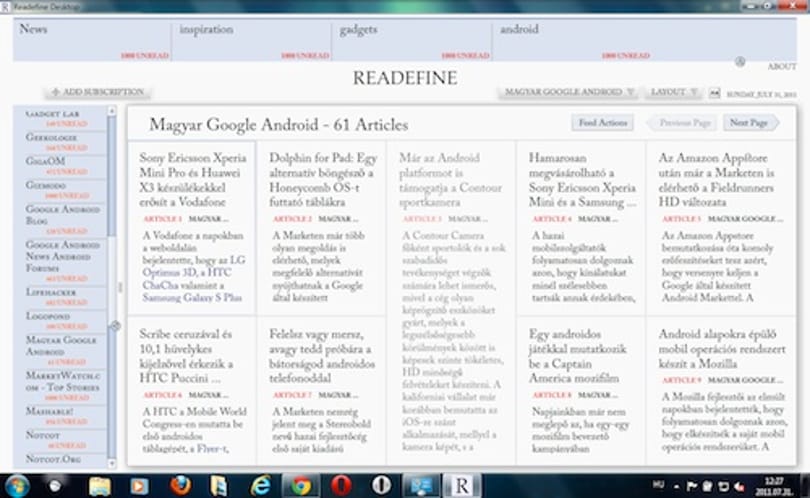Image resolution: width=810 pixels, height=498 pixels.
Task: Switch to the gadgets category tab
Action: [412, 40]
